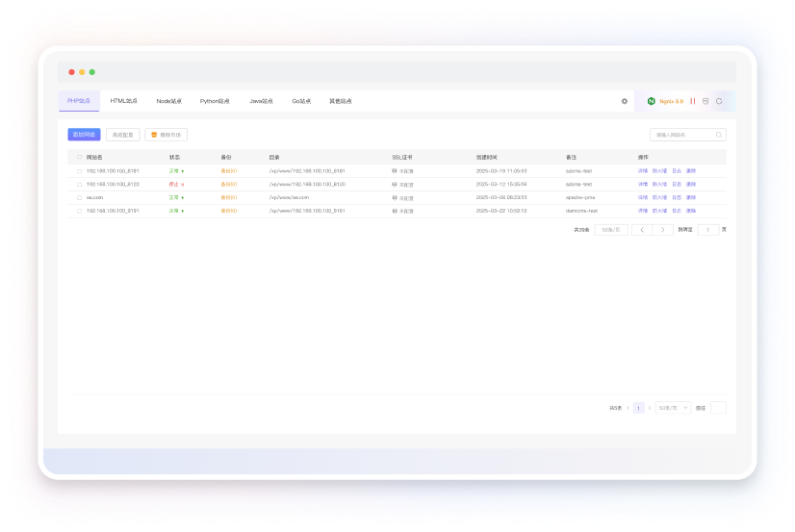Open the Python站点 tab

point(215,101)
